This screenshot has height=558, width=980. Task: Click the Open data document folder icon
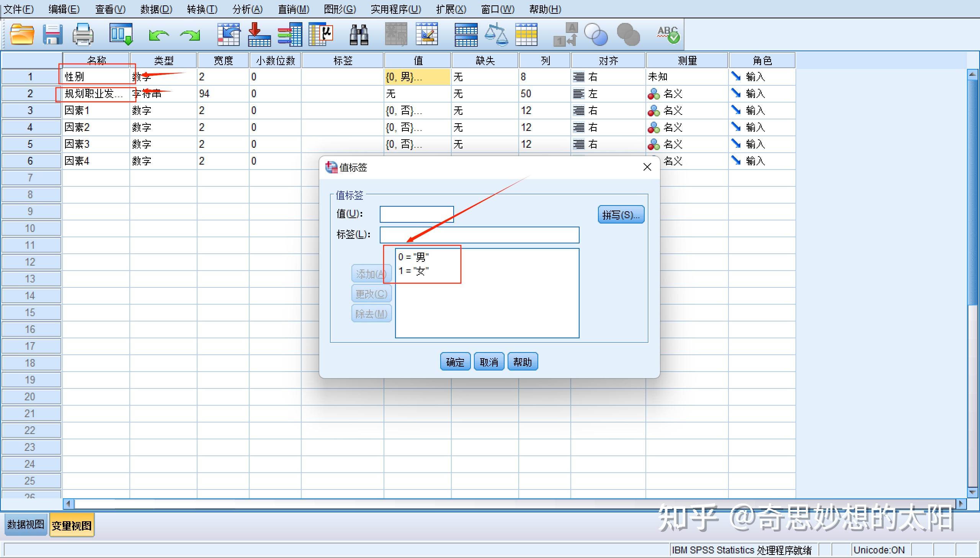coord(21,34)
